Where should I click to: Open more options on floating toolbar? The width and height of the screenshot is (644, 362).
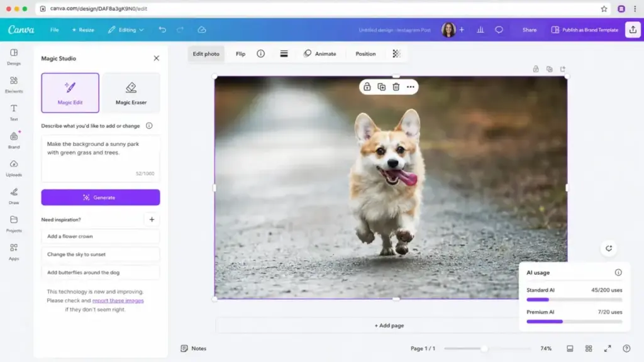[x=410, y=87]
